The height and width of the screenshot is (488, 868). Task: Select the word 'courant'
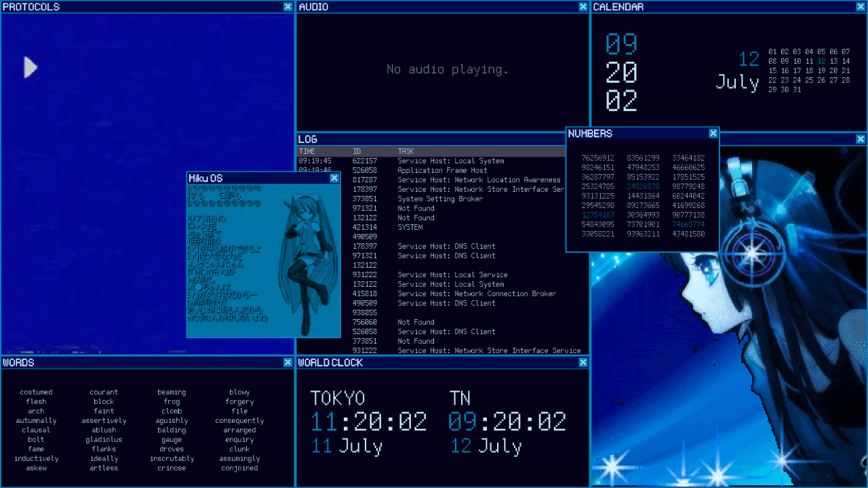click(x=104, y=392)
